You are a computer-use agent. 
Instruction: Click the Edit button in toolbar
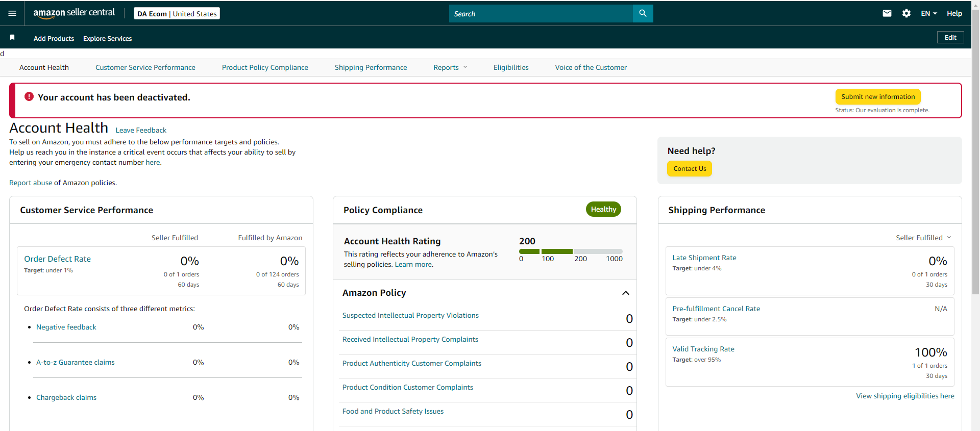coord(950,37)
